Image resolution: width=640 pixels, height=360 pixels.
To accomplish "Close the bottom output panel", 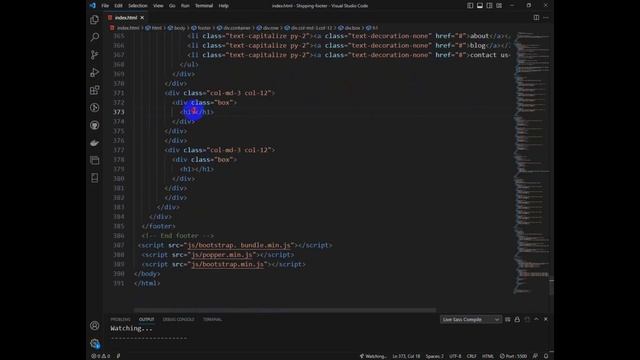I will [546, 319].
